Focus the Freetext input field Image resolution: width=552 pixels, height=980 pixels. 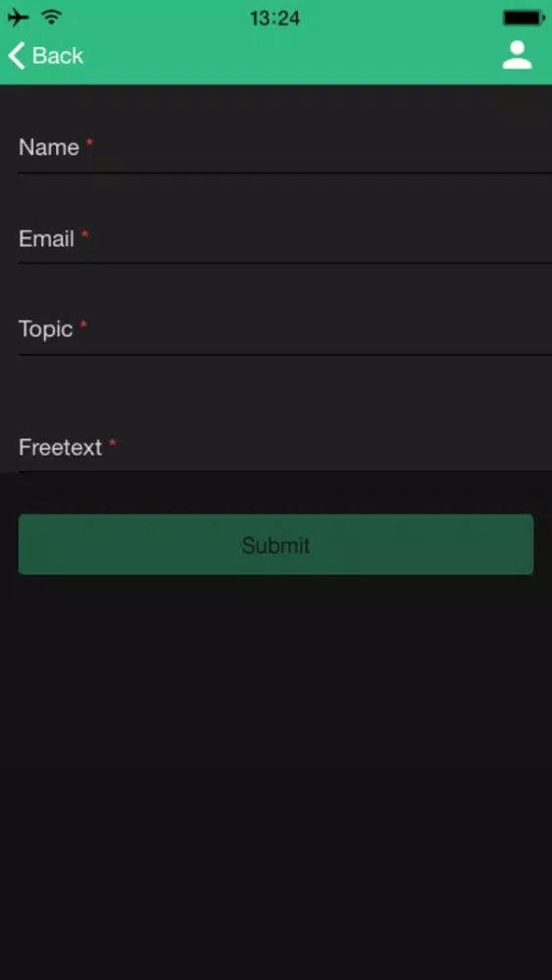pos(285,448)
